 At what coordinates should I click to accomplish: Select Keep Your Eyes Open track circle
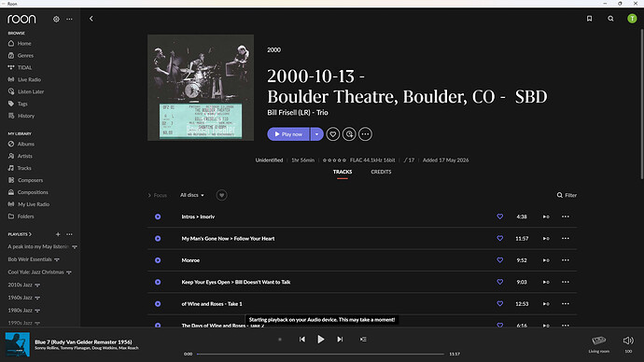(158, 282)
